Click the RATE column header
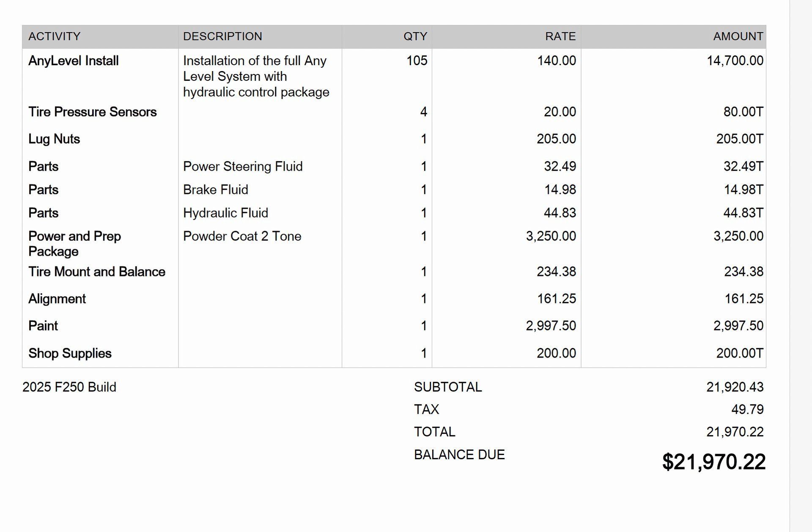The width and height of the screenshot is (812, 532). [x=560, y=36]
